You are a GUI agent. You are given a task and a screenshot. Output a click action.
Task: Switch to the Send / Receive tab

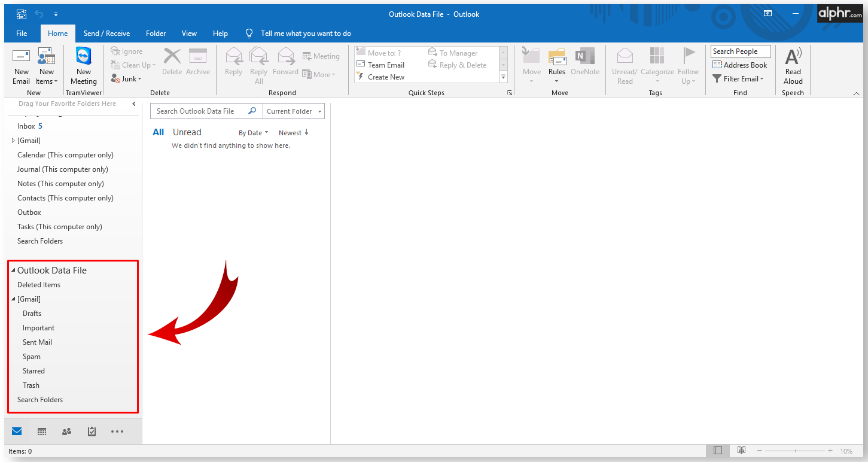(106, 34)
